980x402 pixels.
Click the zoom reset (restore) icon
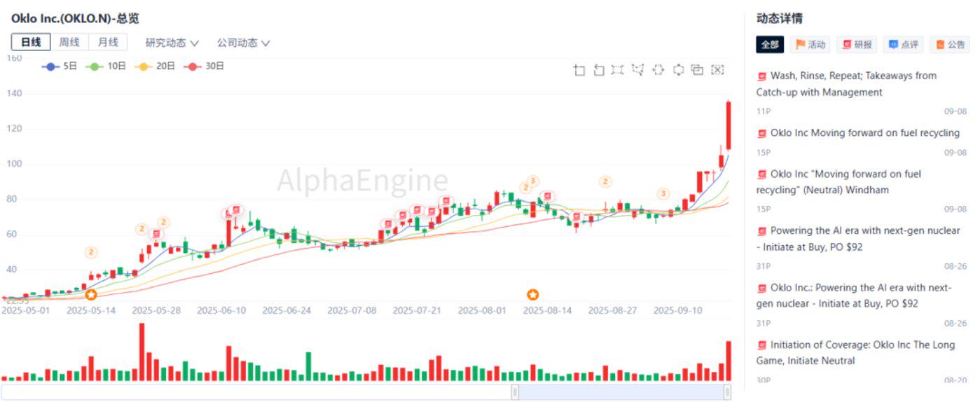[598, 70]
